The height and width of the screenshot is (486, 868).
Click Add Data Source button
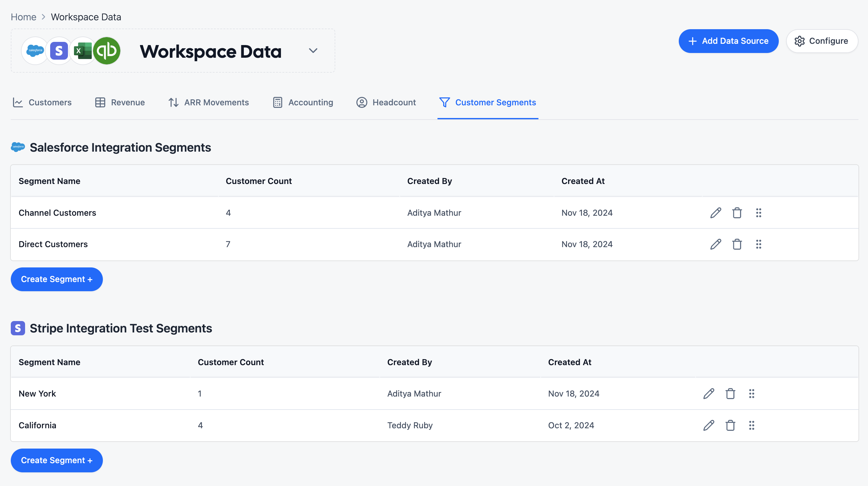729,41
